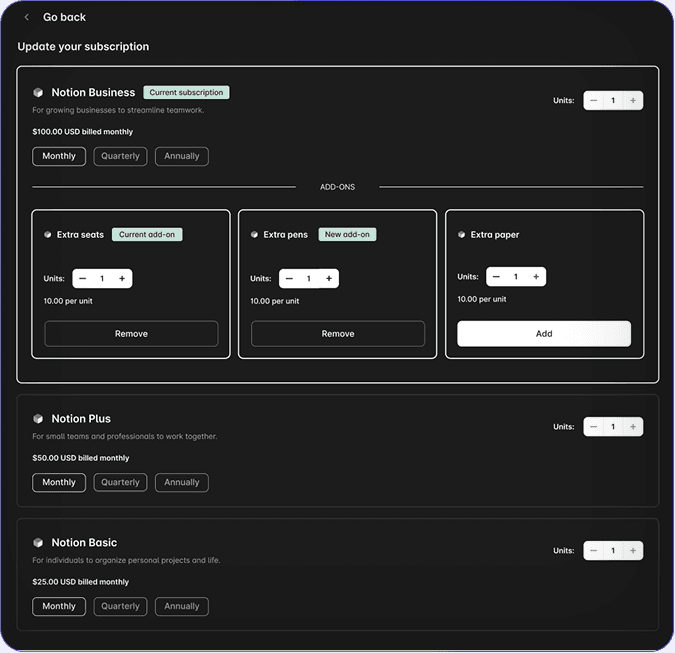
Task: Decrease Notion Business units with minus
Action: click(594, 101)
